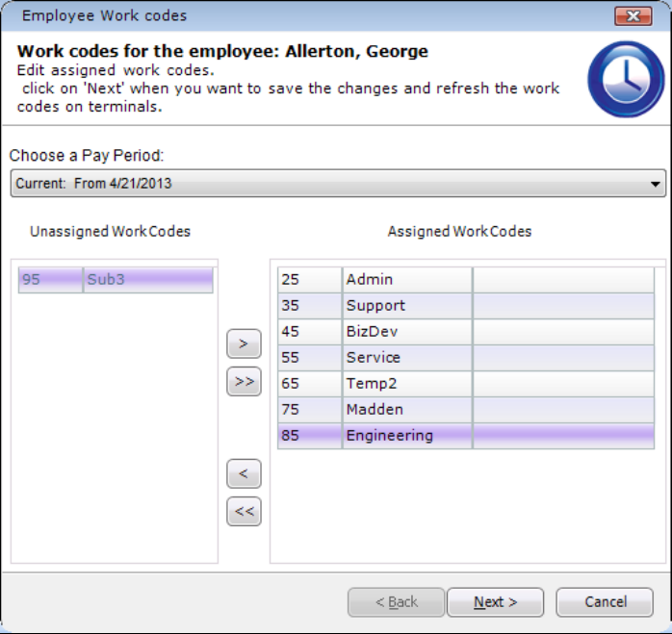Click the code 95 cell
This screenshot has width=672, height=634.
pyautogui.click(x=50, y=280)
